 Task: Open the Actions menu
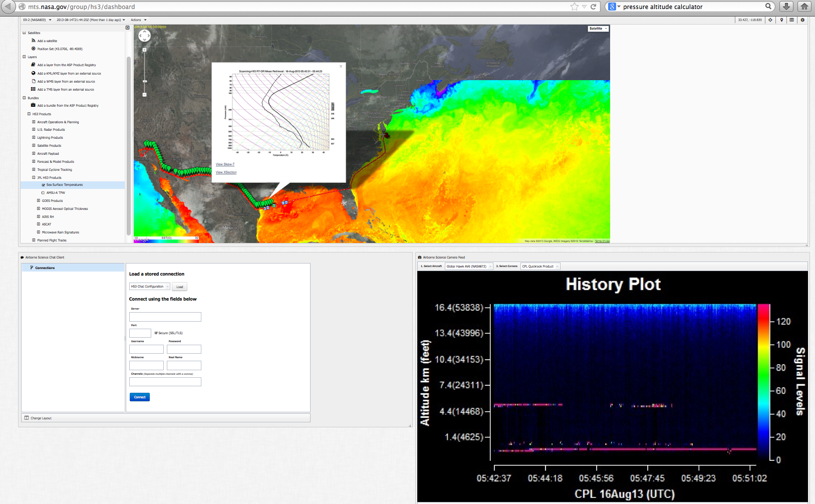click(x=139, y=20)
